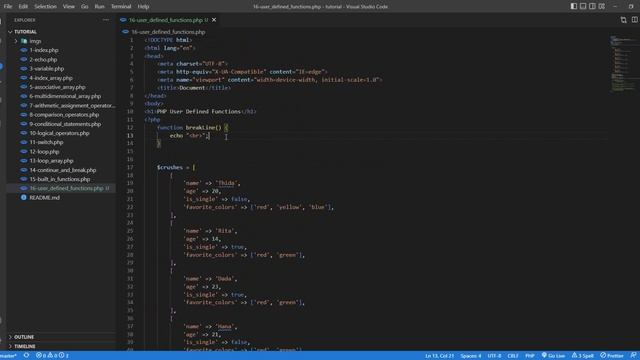Open 11-switch.php file
This screenshot has width=640, height=360.
tap(46, 142)
